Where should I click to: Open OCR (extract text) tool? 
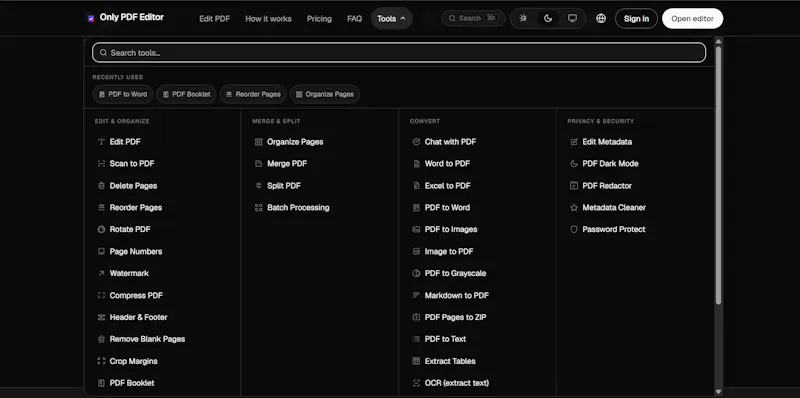pyautogui.click(x=457, y=383)
